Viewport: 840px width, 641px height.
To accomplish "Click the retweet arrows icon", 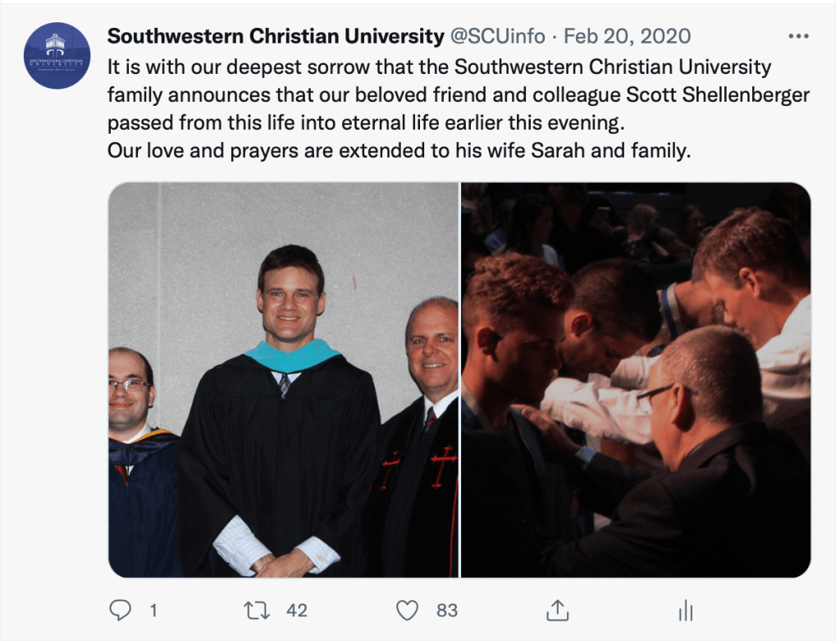I will pyautogui.click(x=256, y=610).
